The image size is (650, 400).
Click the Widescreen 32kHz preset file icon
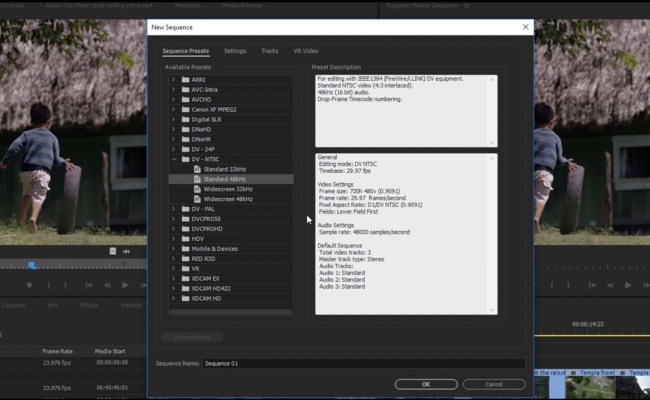click(197, 189)
